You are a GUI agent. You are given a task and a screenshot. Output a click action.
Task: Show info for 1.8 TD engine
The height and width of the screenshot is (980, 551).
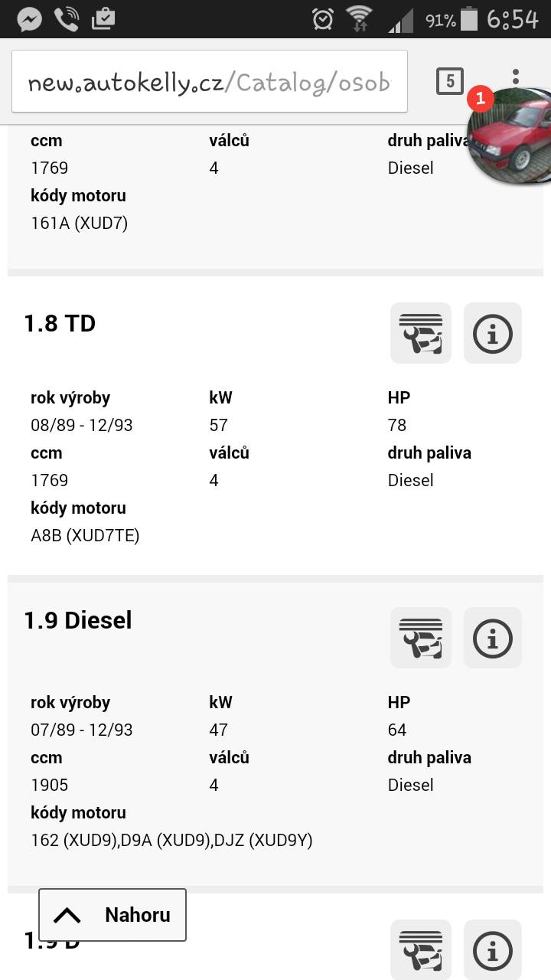[x=492, y=333]
